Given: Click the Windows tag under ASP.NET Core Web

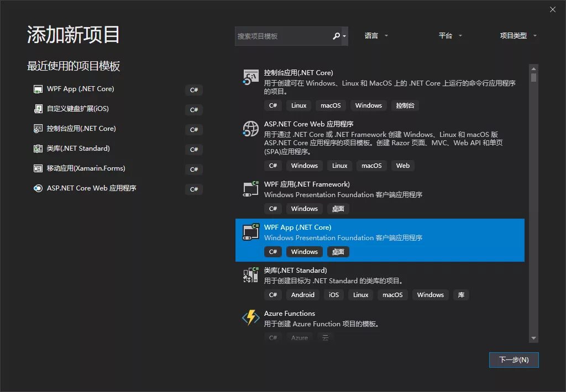Looking at the screenshot, I should point(305,166).
